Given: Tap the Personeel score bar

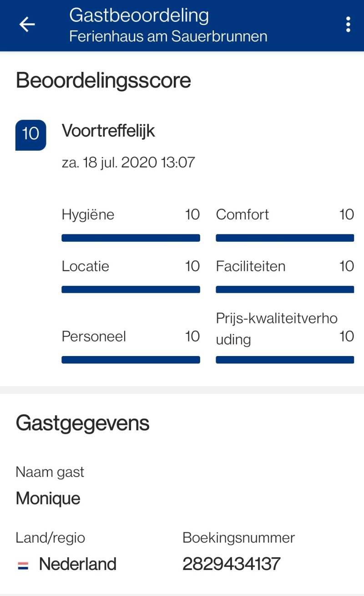Looking at the screenshot, I should (x=131, y=360).
